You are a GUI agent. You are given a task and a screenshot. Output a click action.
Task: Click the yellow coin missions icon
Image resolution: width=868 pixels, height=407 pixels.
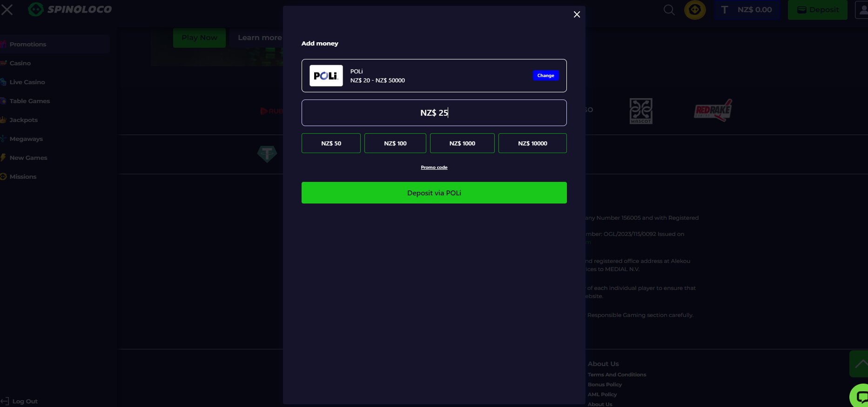(695, 10)
